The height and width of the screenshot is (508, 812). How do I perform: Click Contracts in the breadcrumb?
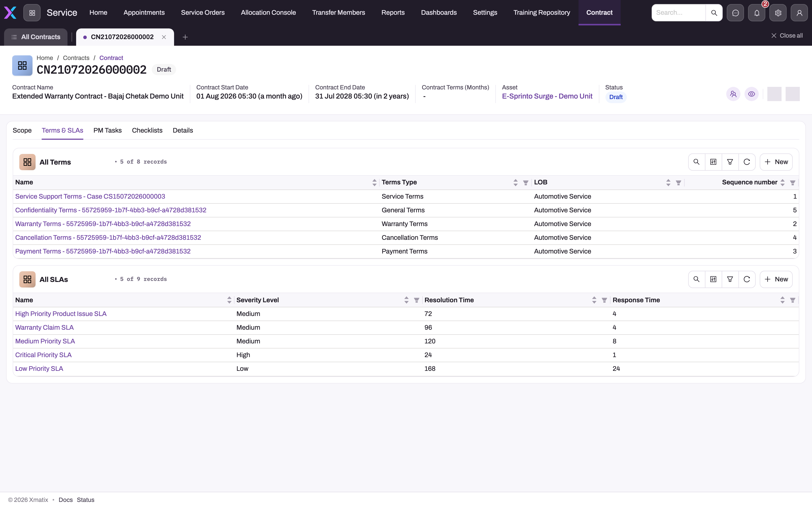click(x=76, y=58)
